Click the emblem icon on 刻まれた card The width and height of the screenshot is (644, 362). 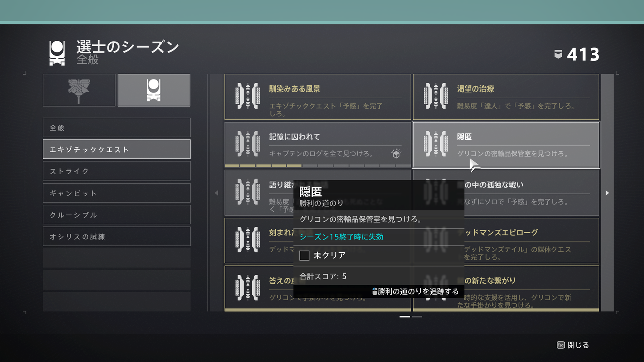(248, 239)
